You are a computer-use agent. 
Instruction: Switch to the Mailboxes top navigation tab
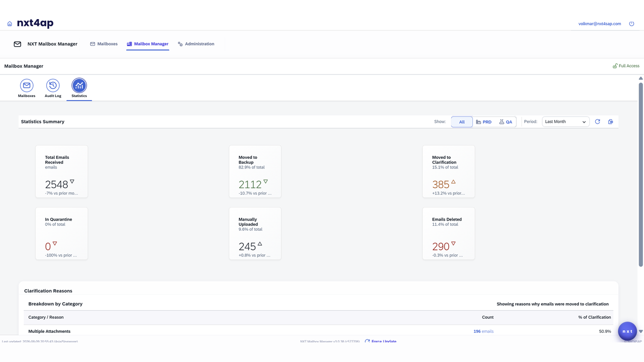pyautogui.click(x=104, y=44)
